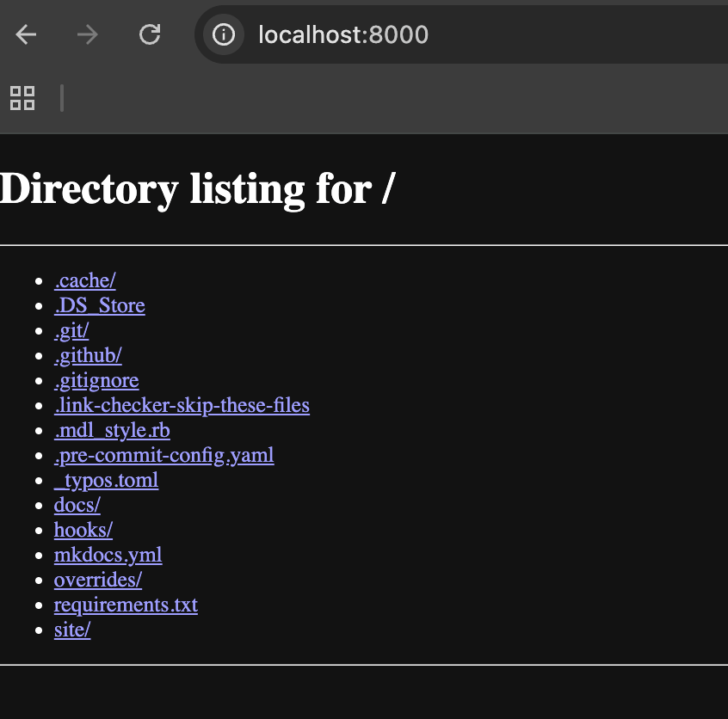Open the site information icon
728x719 pixels.
point(224,34)
